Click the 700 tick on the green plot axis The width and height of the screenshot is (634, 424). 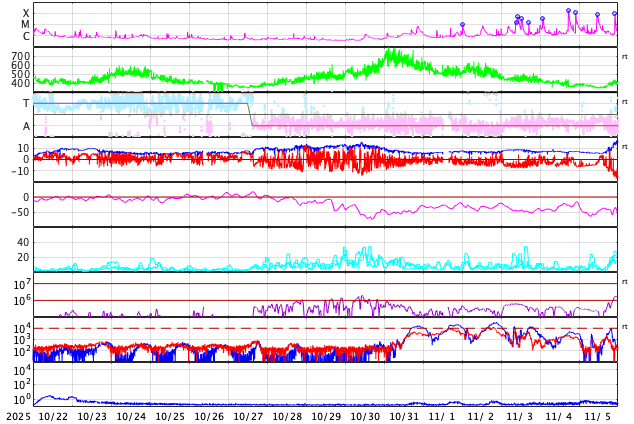pyautogui.click(x=21, y=57)
